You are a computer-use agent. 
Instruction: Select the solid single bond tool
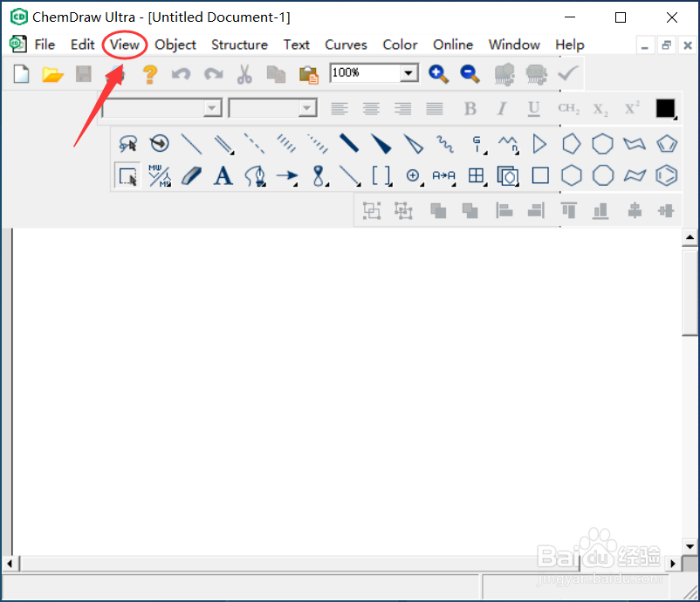tap(191, 144)
